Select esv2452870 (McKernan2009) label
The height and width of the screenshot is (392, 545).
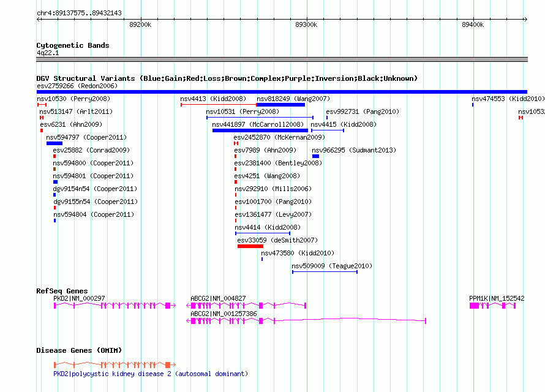(x=279, y=137)
